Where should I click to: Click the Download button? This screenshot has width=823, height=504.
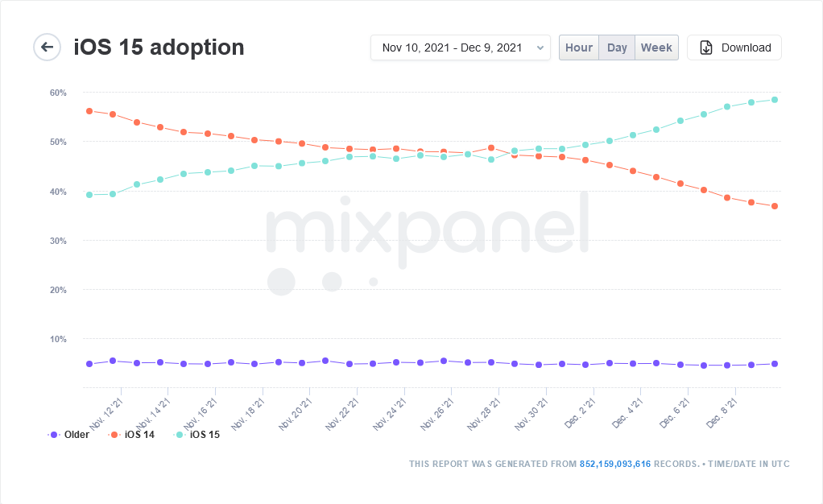click(x=734, y=48)
